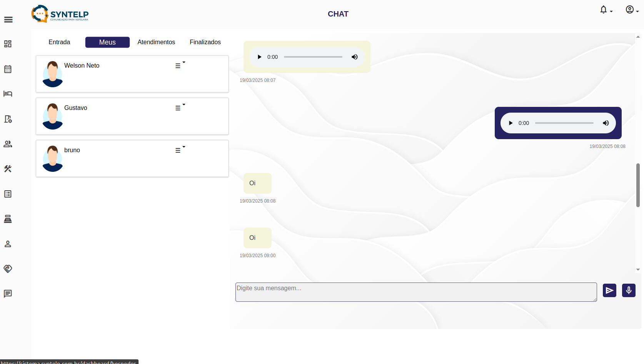Open options menu for Welson Neto
Screen dimensions: 644x364
click(179, 65)
